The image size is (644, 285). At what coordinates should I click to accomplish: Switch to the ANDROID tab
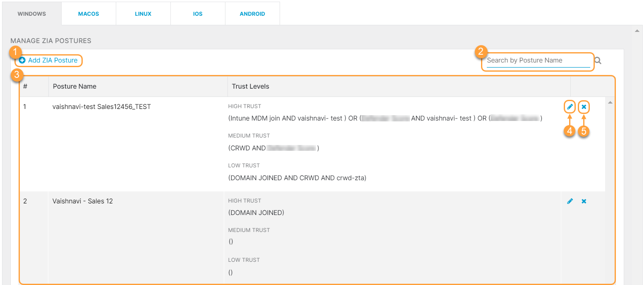[x=252, y=13]
